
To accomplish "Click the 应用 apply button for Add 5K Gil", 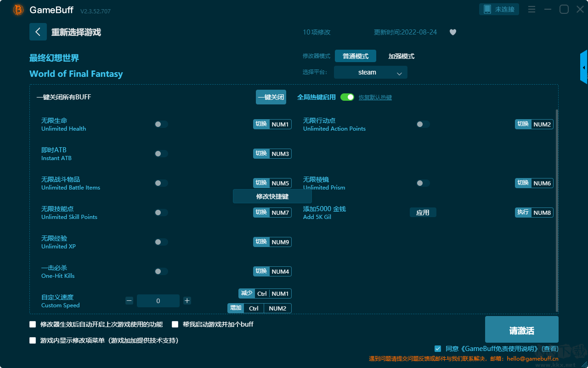I will [x=423, y=213].
